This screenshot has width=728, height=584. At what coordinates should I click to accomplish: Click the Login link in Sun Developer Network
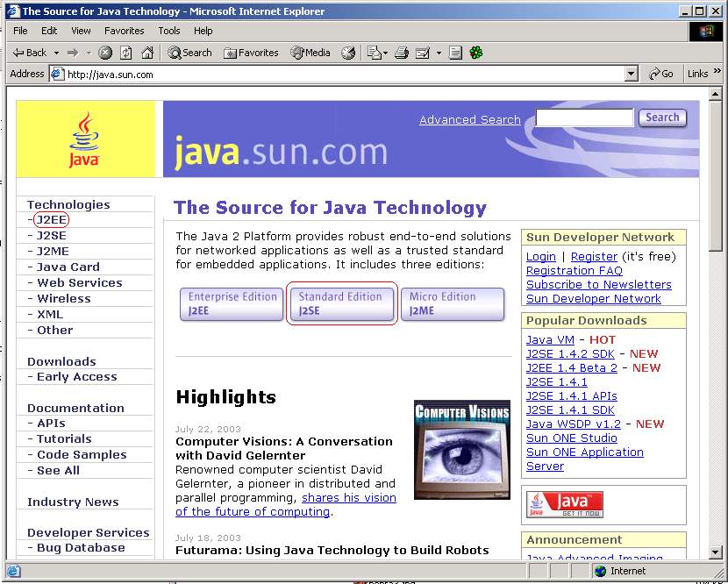click(541, 257)
